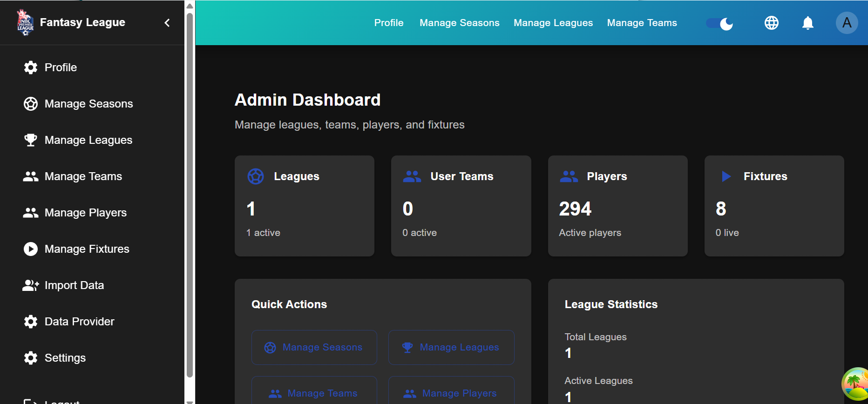Open the language globe icon
Viewport: 868px width, 404px height.
tap(772, 23)
